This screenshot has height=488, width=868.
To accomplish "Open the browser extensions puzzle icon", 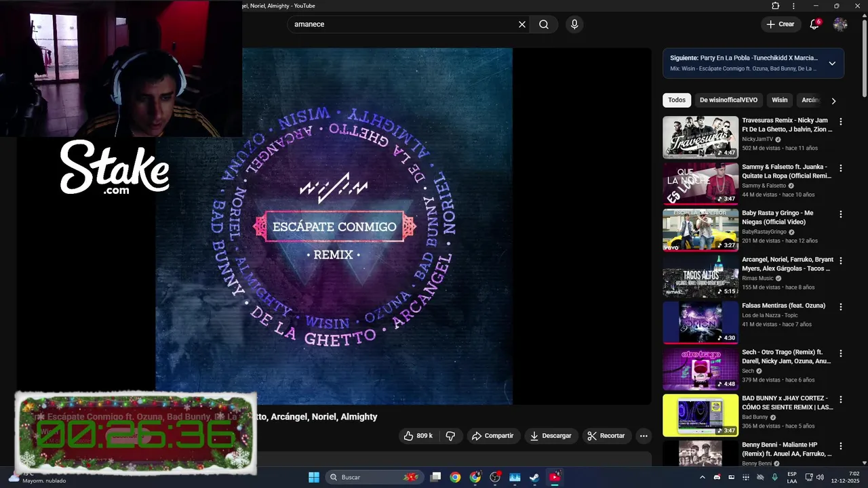I will point(776,6).
